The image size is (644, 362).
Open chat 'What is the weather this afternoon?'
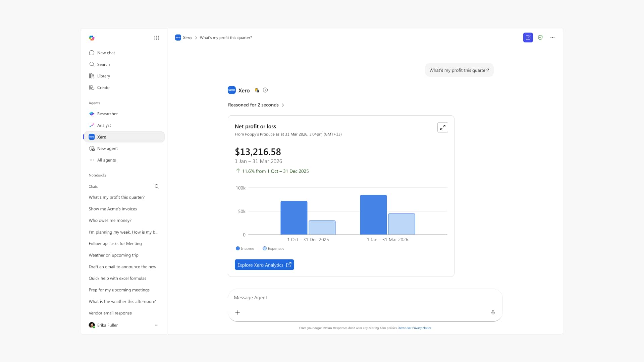click(x=122, y=302)
